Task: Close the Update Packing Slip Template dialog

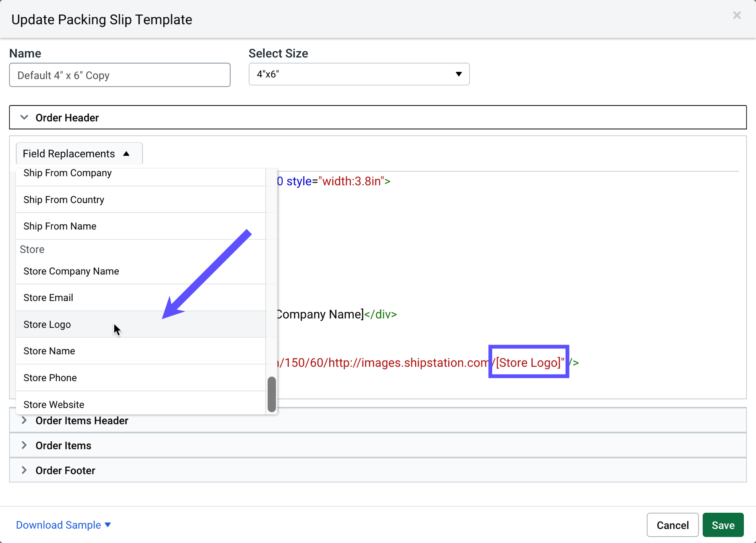Action: point(737,15)
